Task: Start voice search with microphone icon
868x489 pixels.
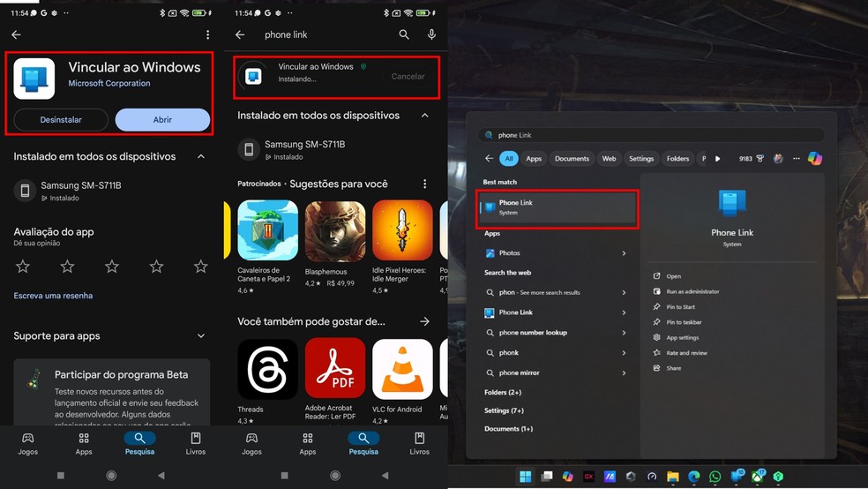Action: (431, 35)
